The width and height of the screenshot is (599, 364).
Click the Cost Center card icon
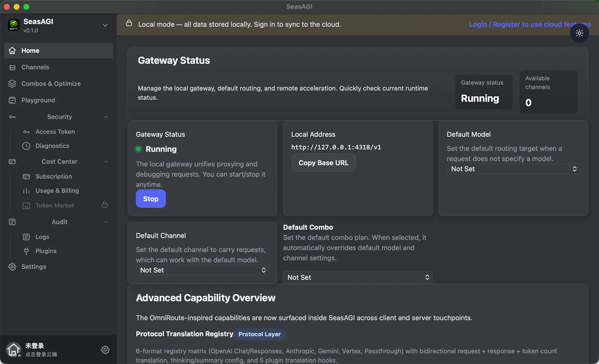click(12, 162)
